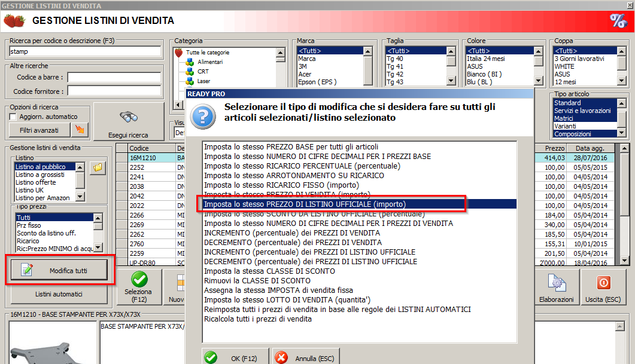Image resolution: width=635 pixels, height=364 pixels.
Task: Click the percent icon in the header
Action: tap(618, 21)
